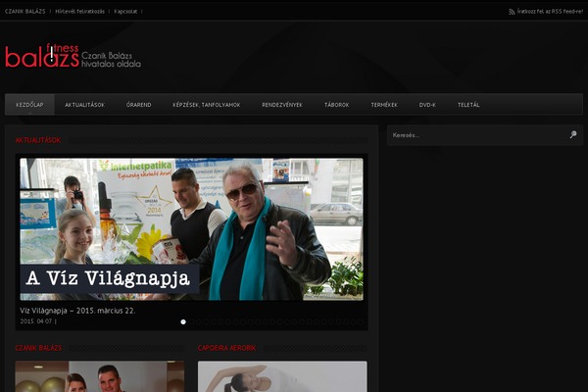Viewport: 588px width, 392px height.
Task: Select KÉPZÉSEK, TANFOLYAMOK in navigation
Action: click(207, 105)
